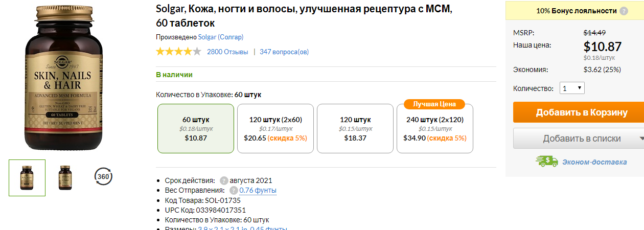
Task: Open the 0.76 фунты shipping weight link
Action: point(258,191)
